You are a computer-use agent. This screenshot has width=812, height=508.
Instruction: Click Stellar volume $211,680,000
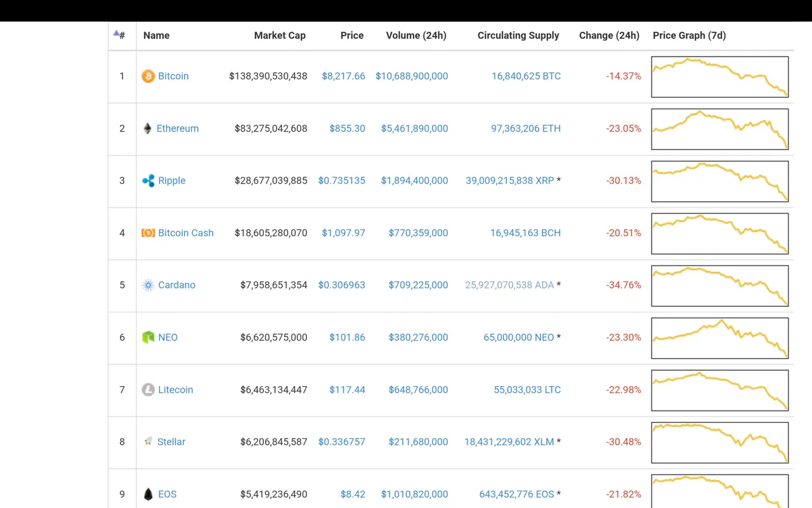[418, 442]
